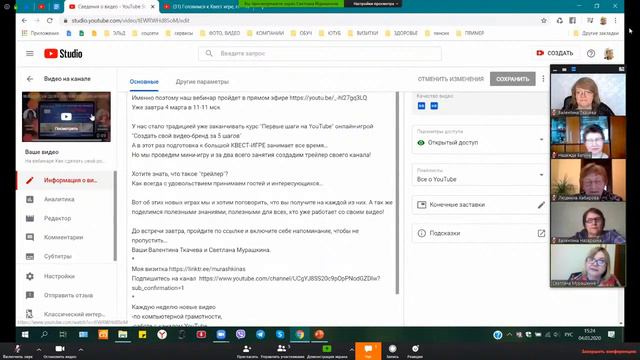Open the Windows Start button
This screenshot has height=360, width=640.
25,335
